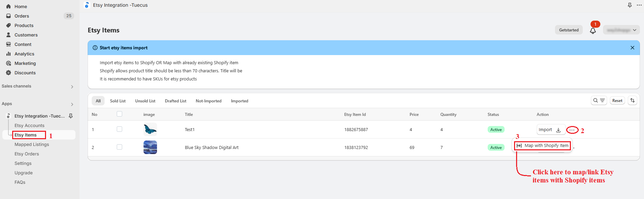Open Home in the sidebar

coord(21,6)
